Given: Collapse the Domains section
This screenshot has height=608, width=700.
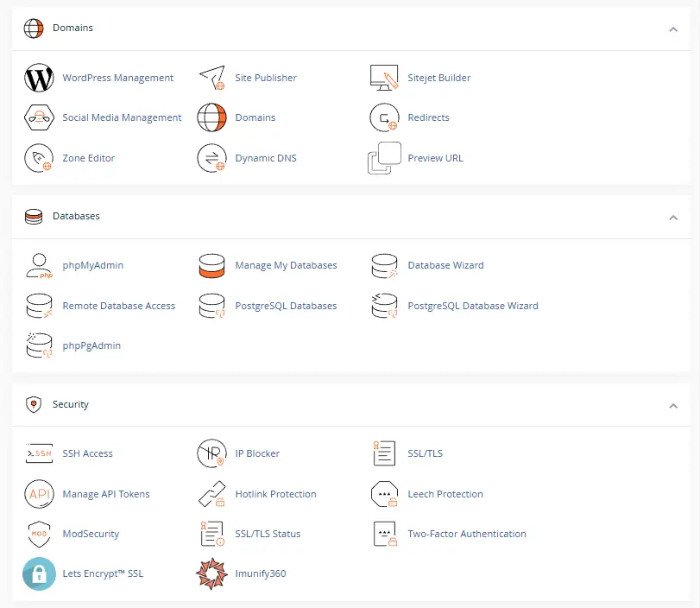Looking at the screenshot, I should coord(673,28).
